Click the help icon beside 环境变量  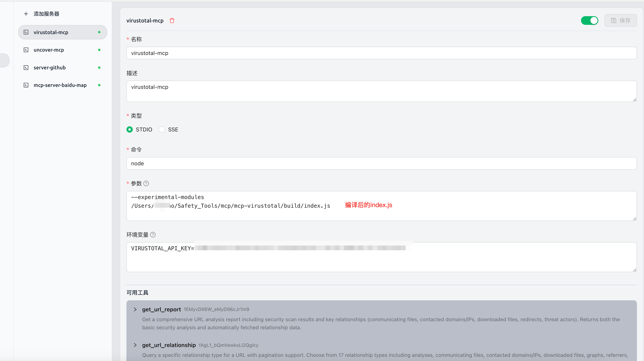tap(153, 235)
